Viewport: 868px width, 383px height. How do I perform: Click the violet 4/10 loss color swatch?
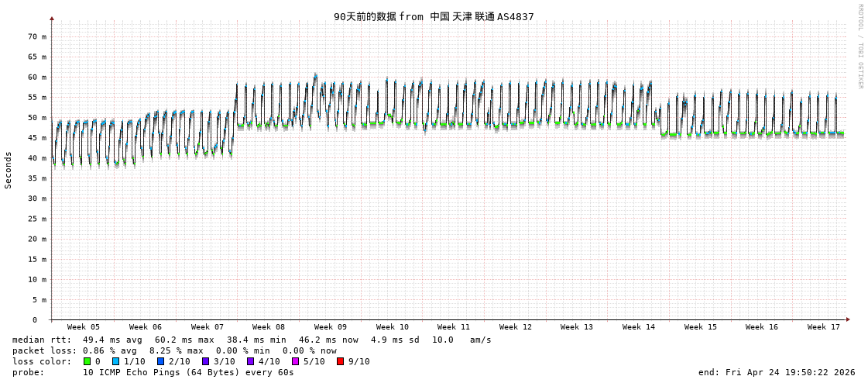tap(251, 361)
